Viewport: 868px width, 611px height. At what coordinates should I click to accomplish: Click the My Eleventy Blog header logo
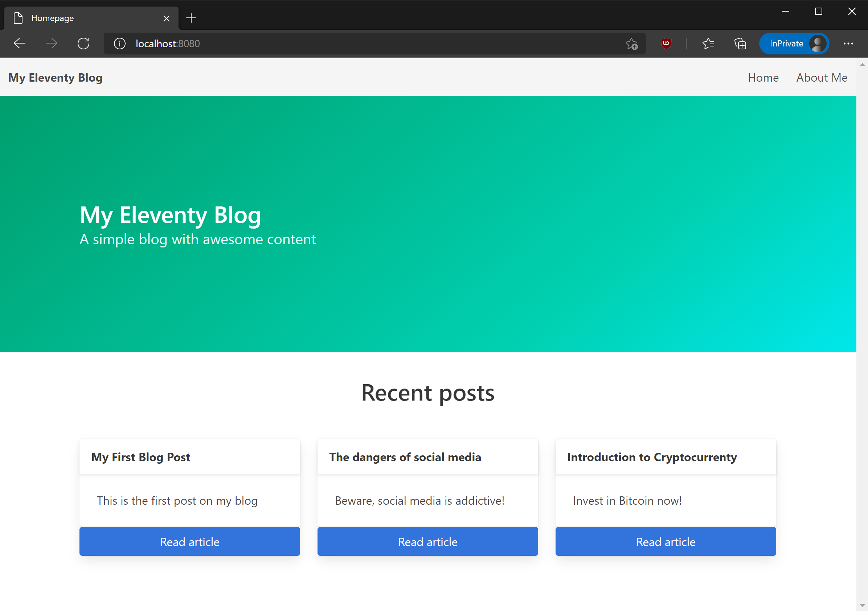56,77
